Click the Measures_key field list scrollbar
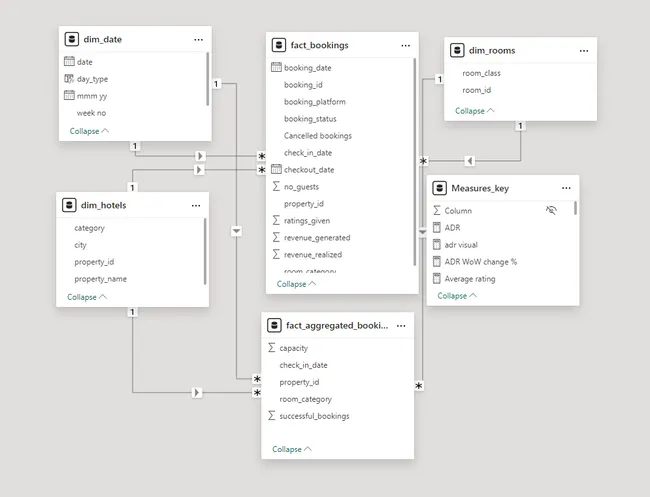 tap(575, 208)
